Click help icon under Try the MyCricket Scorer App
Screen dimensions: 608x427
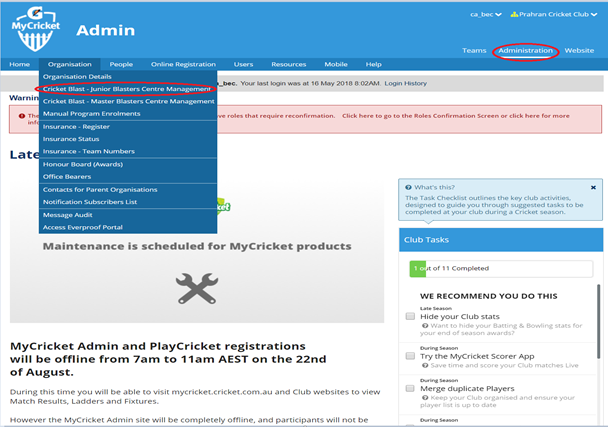point(425,366)
